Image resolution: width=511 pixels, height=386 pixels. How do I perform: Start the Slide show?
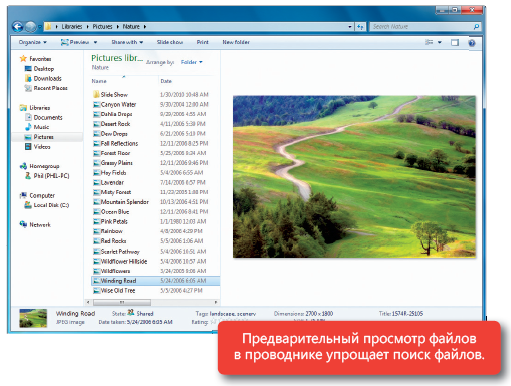[170, 42]
